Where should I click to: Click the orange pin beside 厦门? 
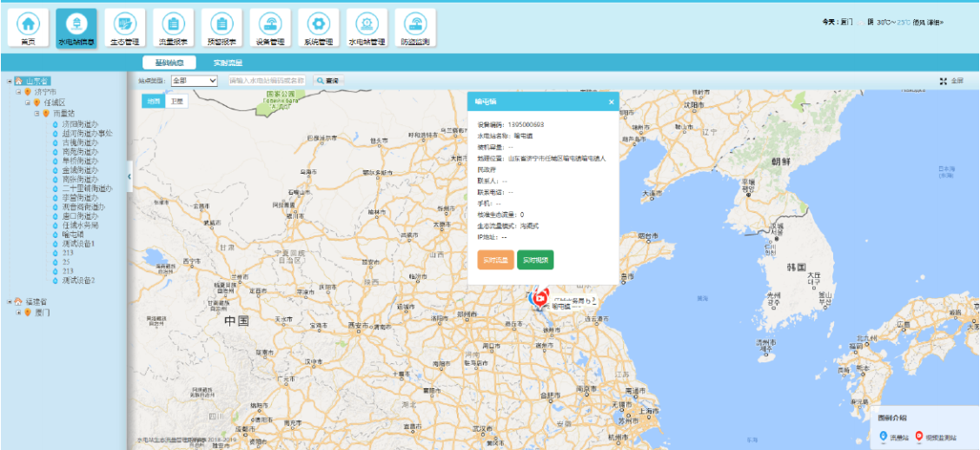(x=28, y=313)
